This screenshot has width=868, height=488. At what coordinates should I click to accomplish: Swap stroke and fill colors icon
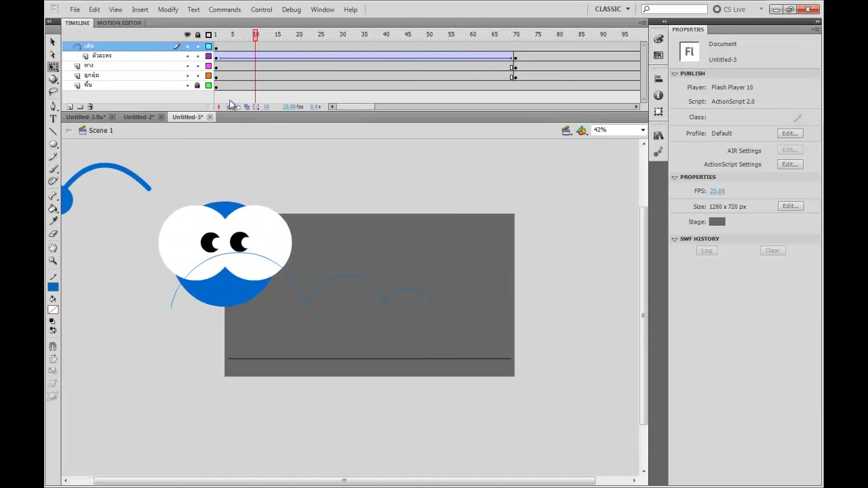pos(53,330)
